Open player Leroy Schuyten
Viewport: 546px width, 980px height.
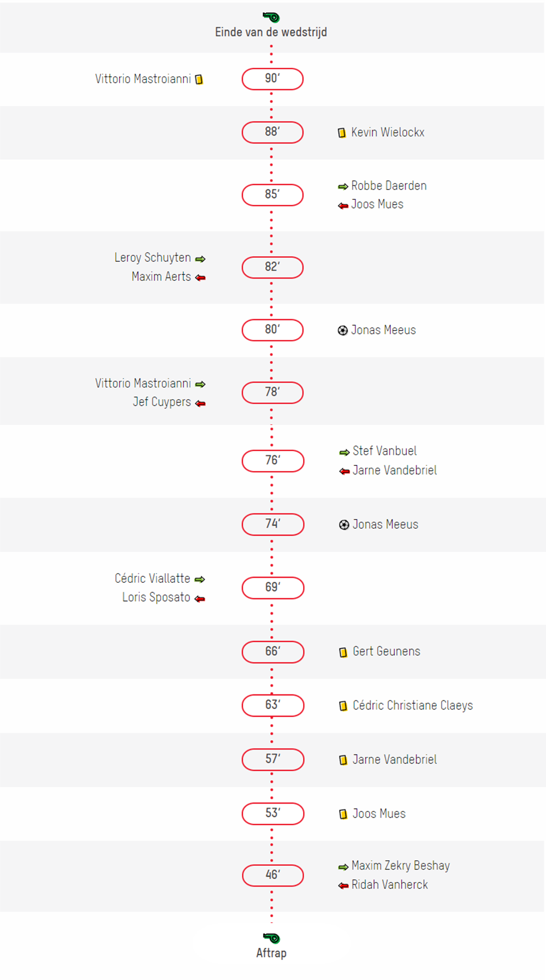(152, 257)
